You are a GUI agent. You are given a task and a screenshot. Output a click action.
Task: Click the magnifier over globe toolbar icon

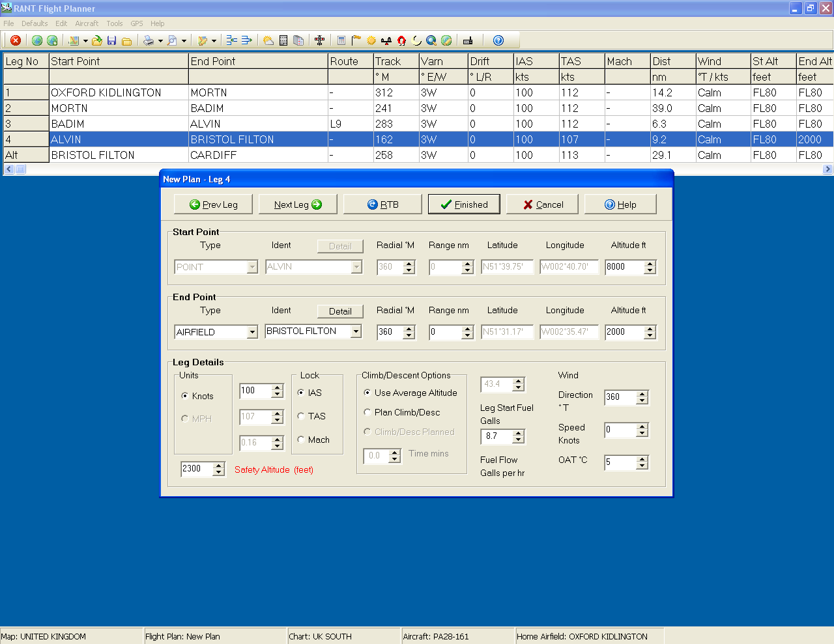[x=431, y=40]
